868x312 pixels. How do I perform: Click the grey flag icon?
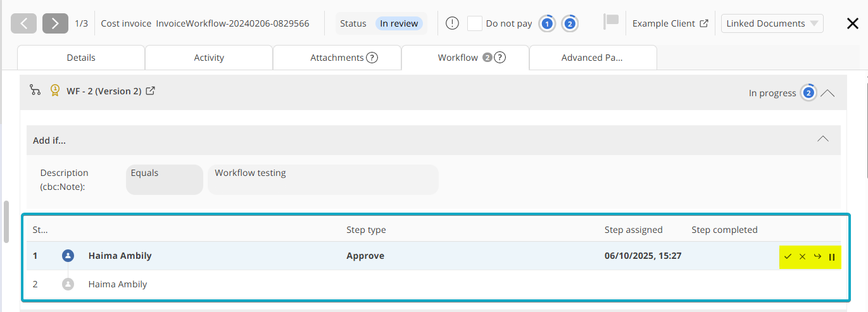(610, 22)
